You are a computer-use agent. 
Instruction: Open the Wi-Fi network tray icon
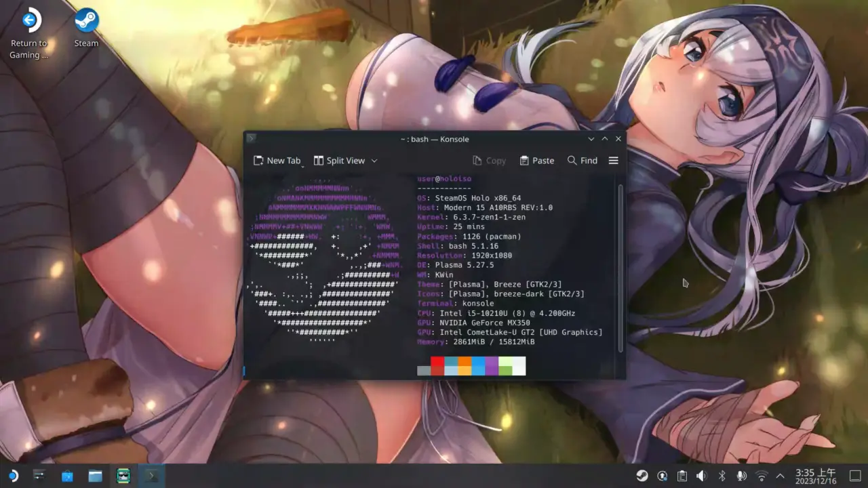click(x=762, y=476)
